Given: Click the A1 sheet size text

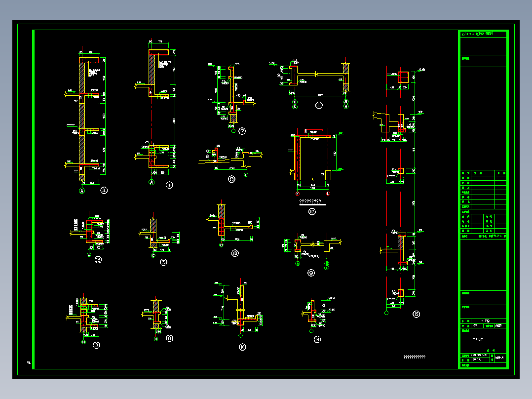Looking at the screenshot, I should click(29, 362).
